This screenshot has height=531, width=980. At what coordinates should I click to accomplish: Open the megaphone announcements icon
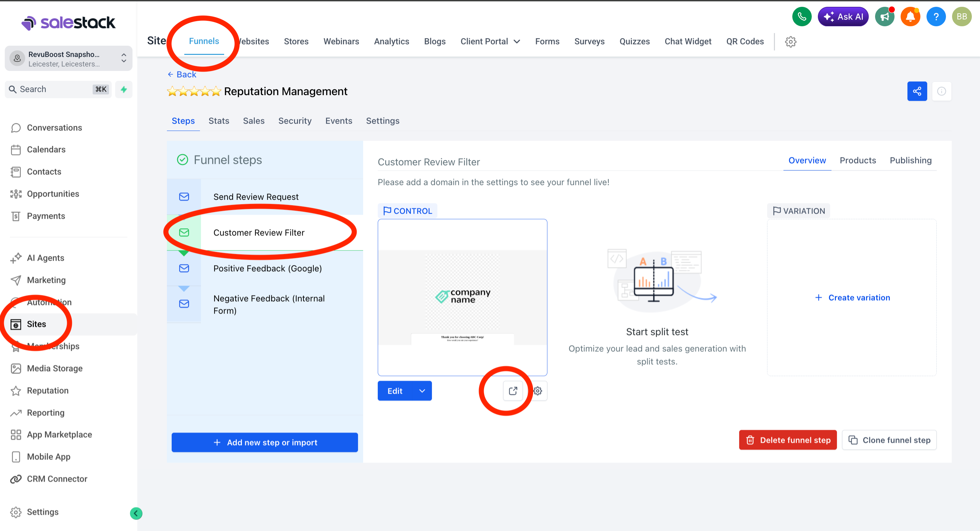coord(885,17)
